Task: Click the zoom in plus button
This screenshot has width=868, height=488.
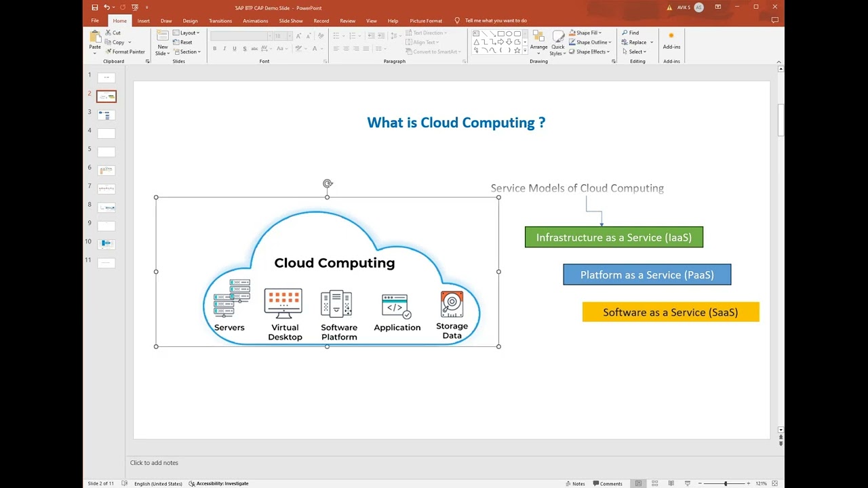Action: tap(748, 483)
